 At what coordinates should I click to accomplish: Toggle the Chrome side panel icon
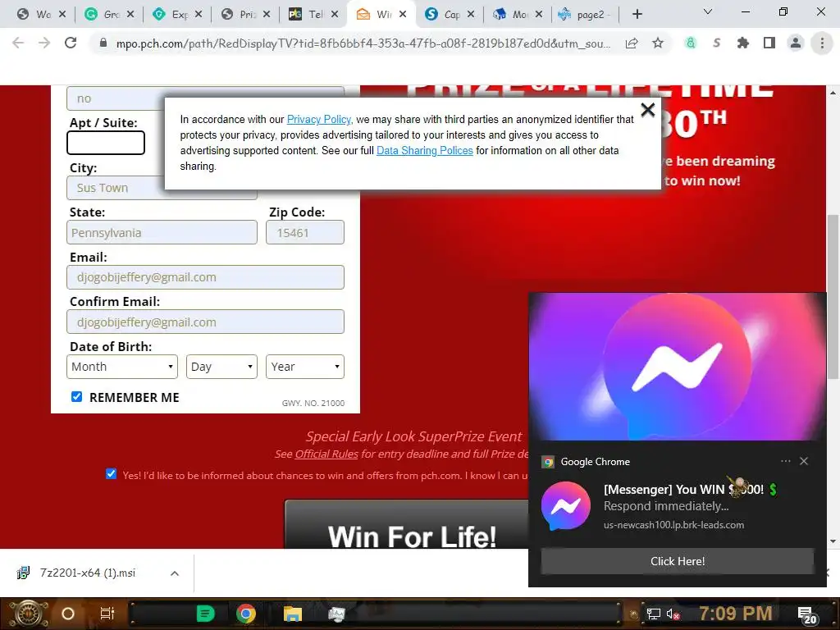click(x=769, y=43)
